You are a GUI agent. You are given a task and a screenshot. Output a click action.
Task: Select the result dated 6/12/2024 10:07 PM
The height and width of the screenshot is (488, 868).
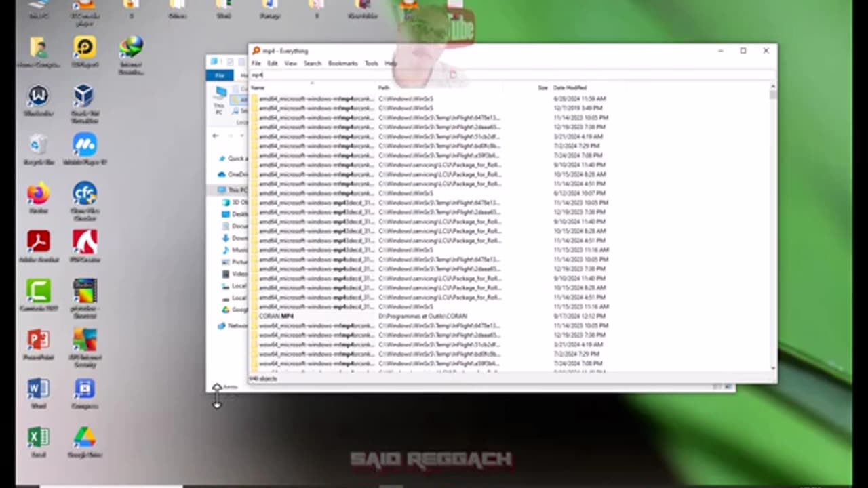click(509, 193)
